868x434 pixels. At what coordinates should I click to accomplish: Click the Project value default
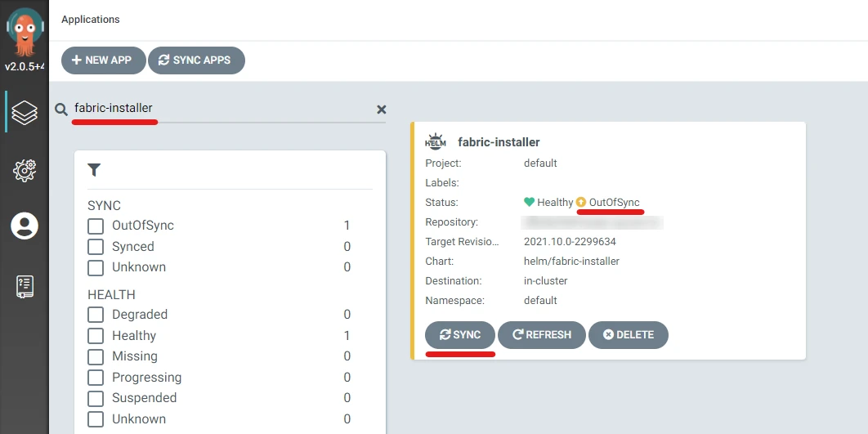pos(540,163)
